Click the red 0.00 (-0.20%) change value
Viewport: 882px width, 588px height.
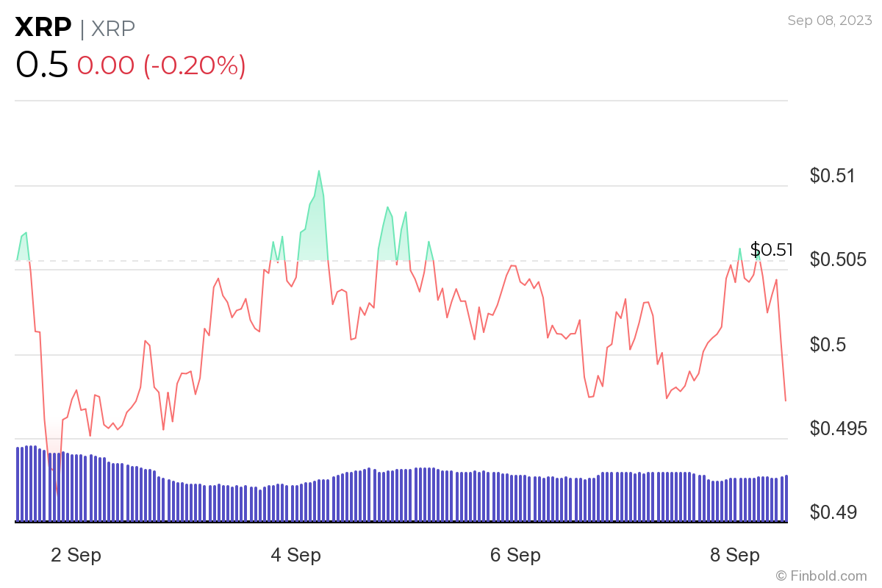tap(162, 65)
